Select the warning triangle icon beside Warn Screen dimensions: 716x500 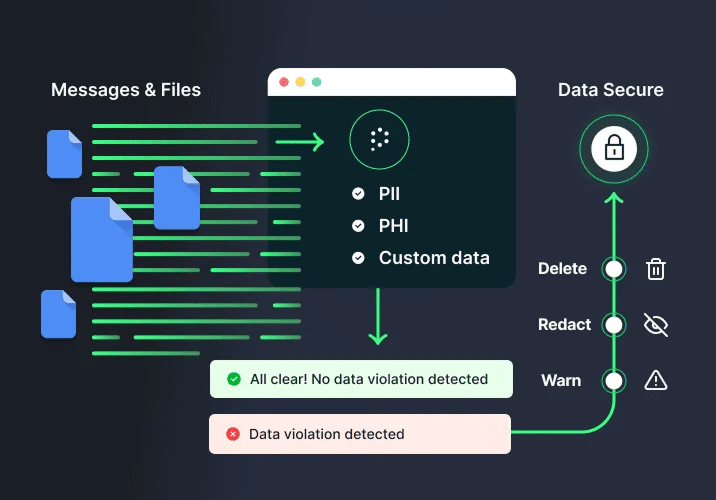tap(655, 380)
